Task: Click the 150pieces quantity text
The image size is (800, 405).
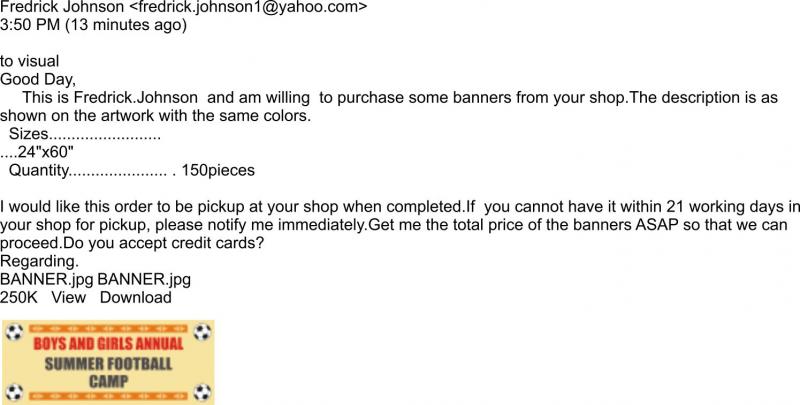Action: [218, 170]
